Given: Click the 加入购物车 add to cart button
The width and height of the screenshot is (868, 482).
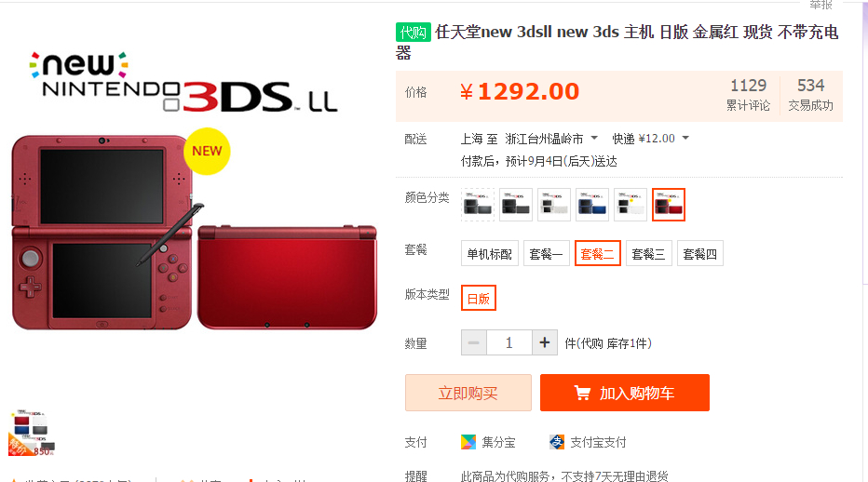Looking at the screenshot, I should [624, 393].
